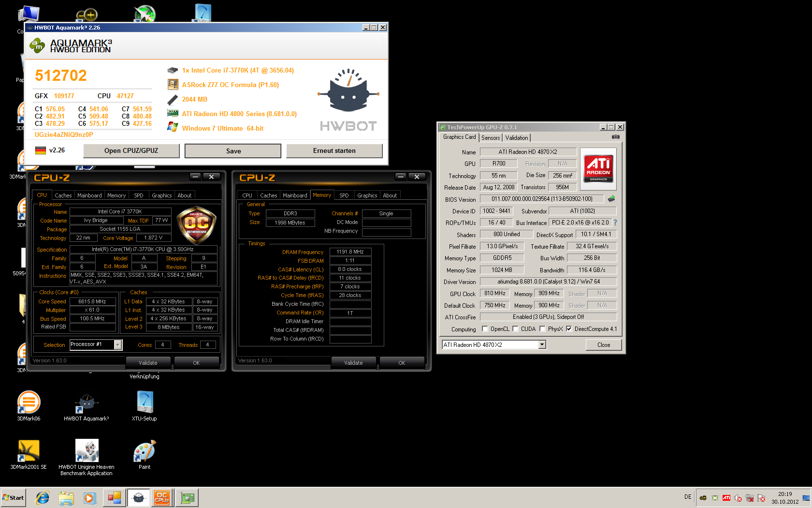The width and height of the screenshot is (812, 508).
Task: Click the motherboard icon beside ASRock Z77 OC Formula
Action: tap(173, 85)
